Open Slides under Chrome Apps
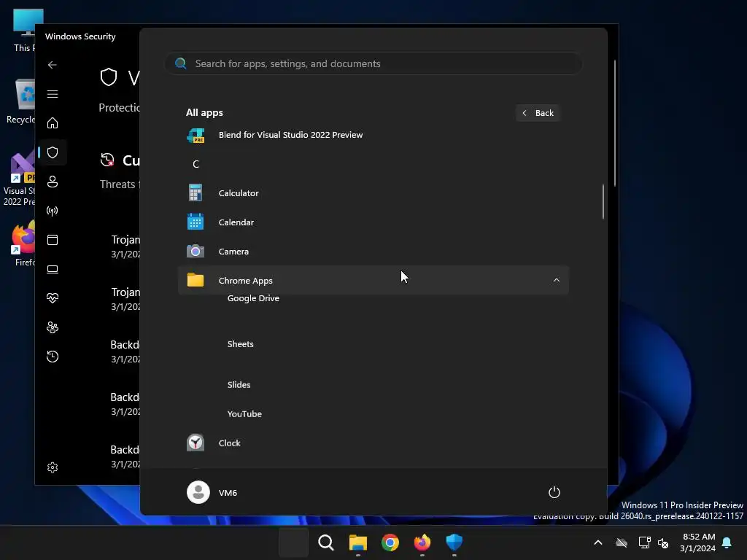 click(239, 384)
